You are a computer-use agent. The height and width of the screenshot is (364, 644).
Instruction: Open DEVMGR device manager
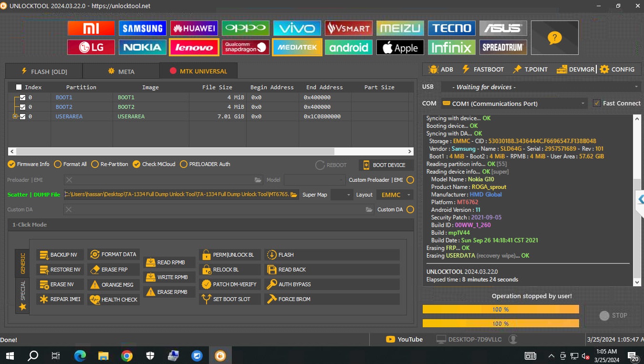coord(575,69)
